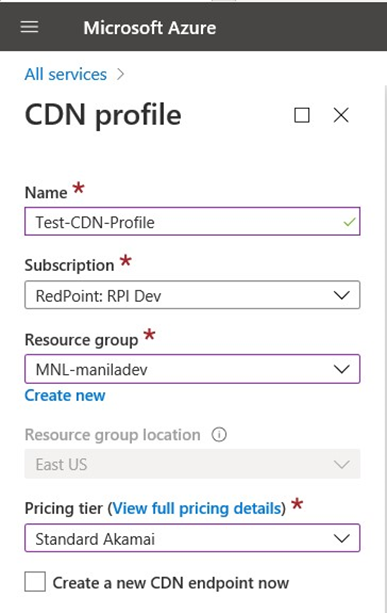
Task: Click the breadcrumb chevron after All services
Action: (x=121, y=74)
